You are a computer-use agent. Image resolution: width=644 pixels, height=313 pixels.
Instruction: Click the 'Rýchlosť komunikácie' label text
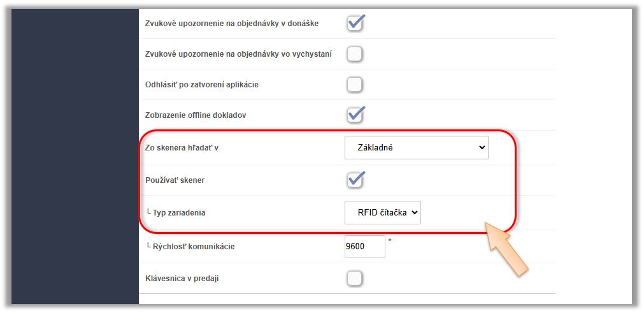coord(194,246)
